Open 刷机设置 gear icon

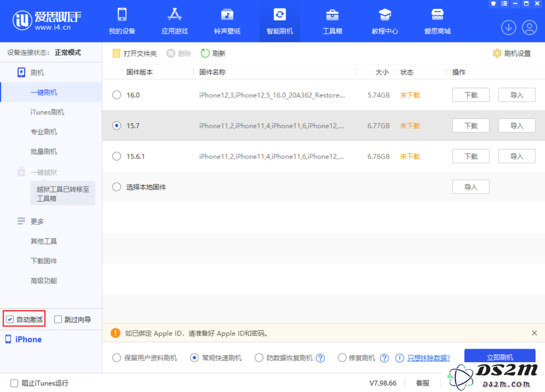(497, 53)
